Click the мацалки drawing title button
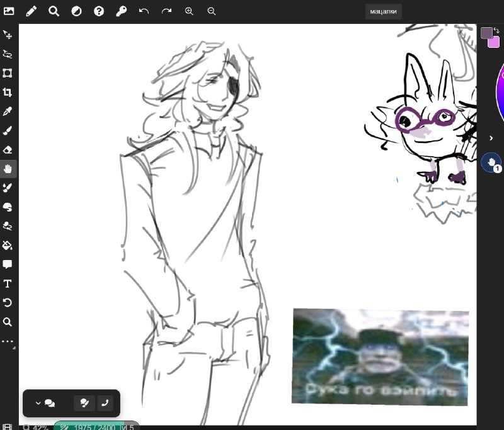The image size is (504, 430). coord(383,11)
